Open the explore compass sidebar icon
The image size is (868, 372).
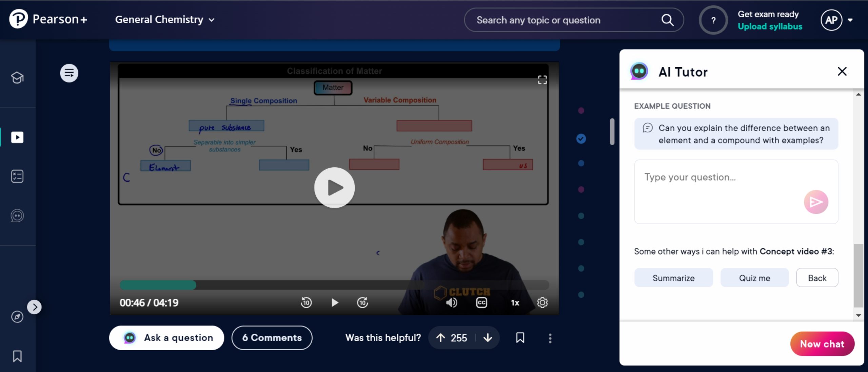point(17,317)
